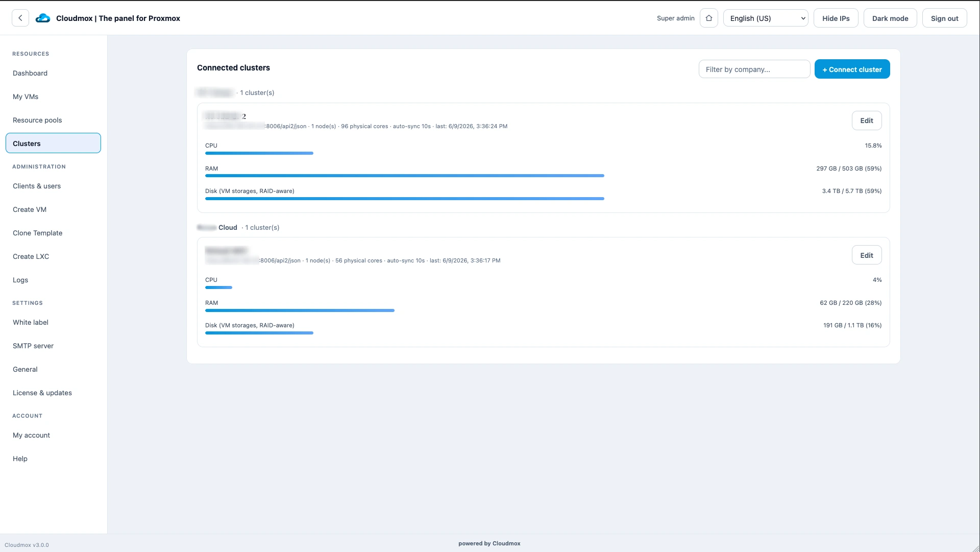Go to My account
Screen dimensions: 980x552
[53, 435]
